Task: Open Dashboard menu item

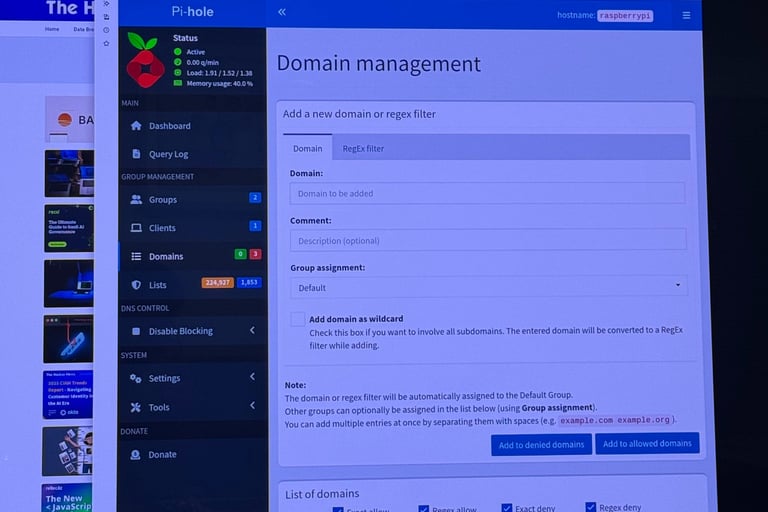Action: click(192, 126)
